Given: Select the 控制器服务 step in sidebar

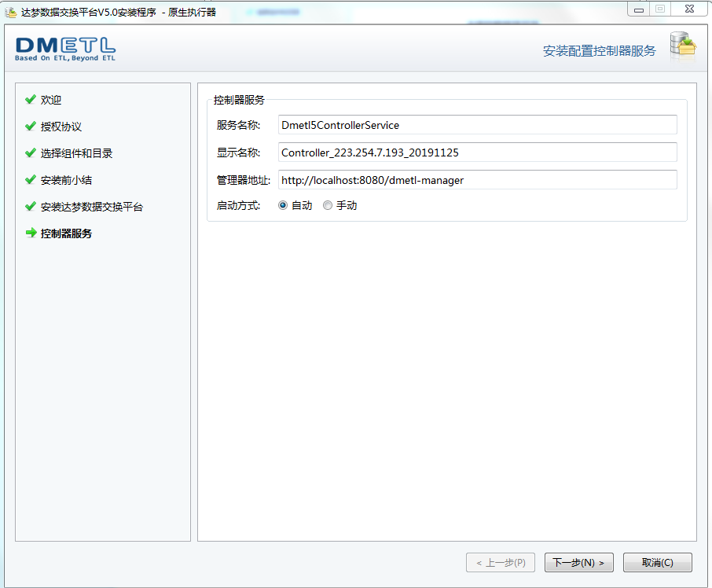Looking at the screenshot, I should point(66,233).
